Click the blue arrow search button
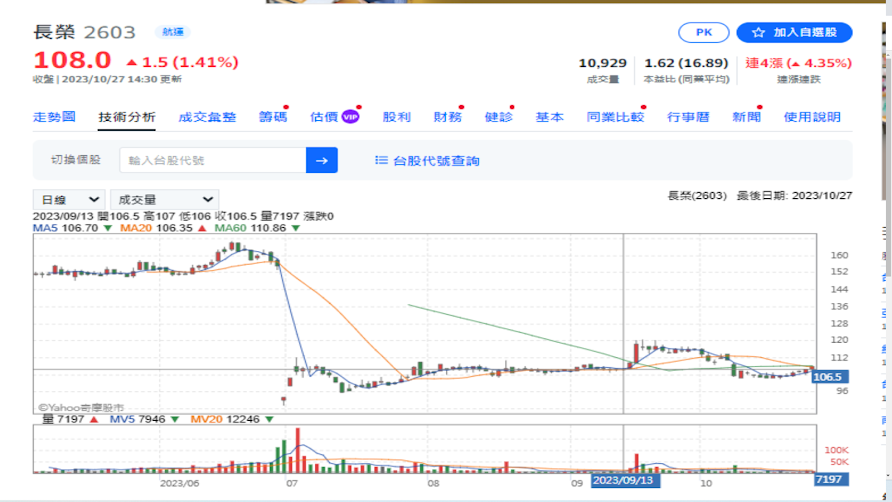Image resolution: width=892 pixels, height=502 pixels. tap(321, 161)
